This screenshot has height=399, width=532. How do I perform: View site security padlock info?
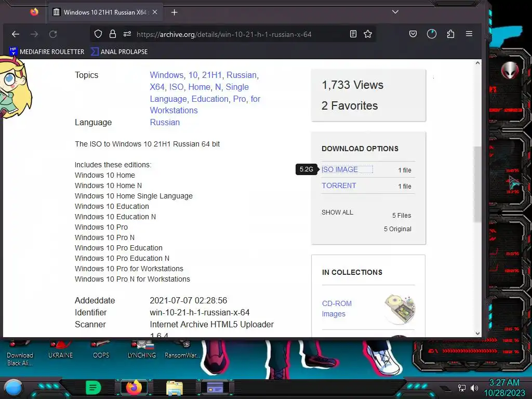[x=113, y=34]
